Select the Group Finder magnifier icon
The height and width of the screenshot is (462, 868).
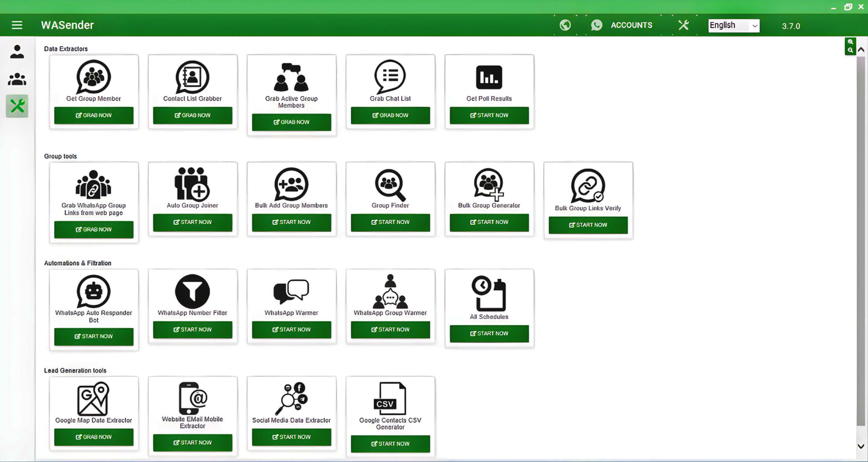click(390, 185)
